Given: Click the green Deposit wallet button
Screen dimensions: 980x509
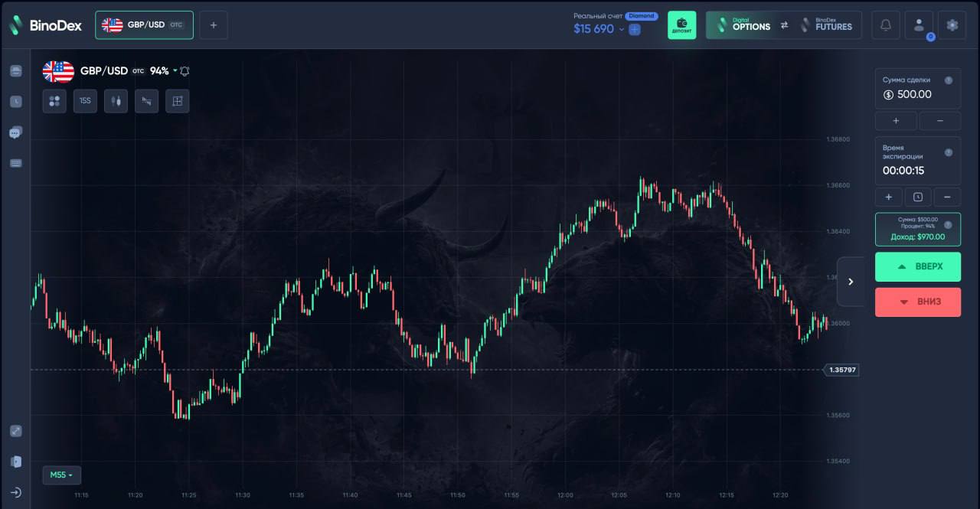Looking at the screenshot, I should tap(682, 25).
